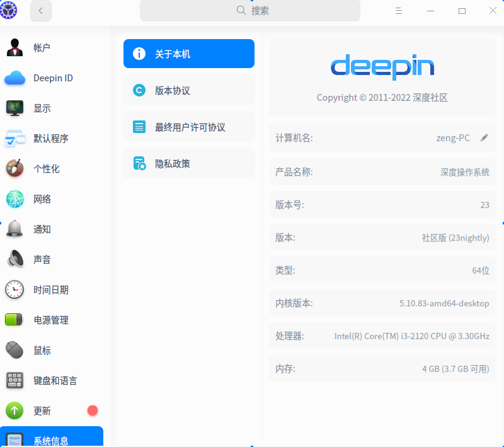This screenshot has height=447, width=504.
Task: Click the 计算机名 label
Action: (294, 138)
